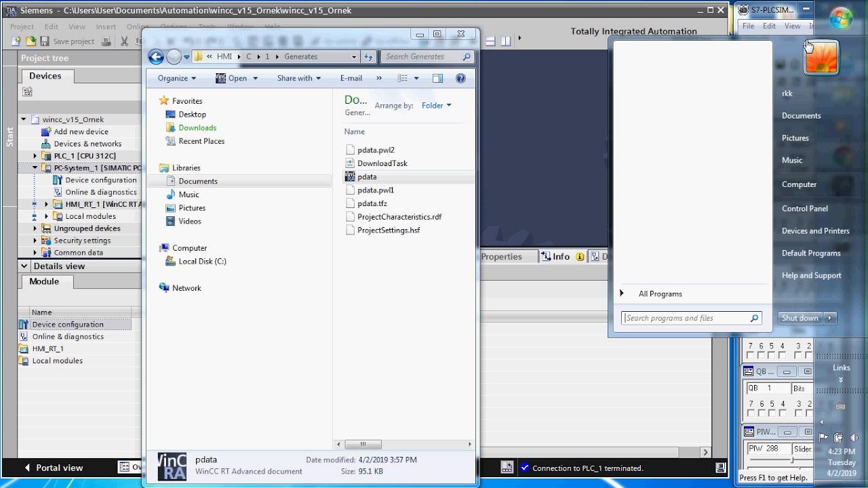The width and height of the screenshot is (868, 488).
Task: Click the Explorer refresh button beside address bar
Action: click(x=368, y=57)
